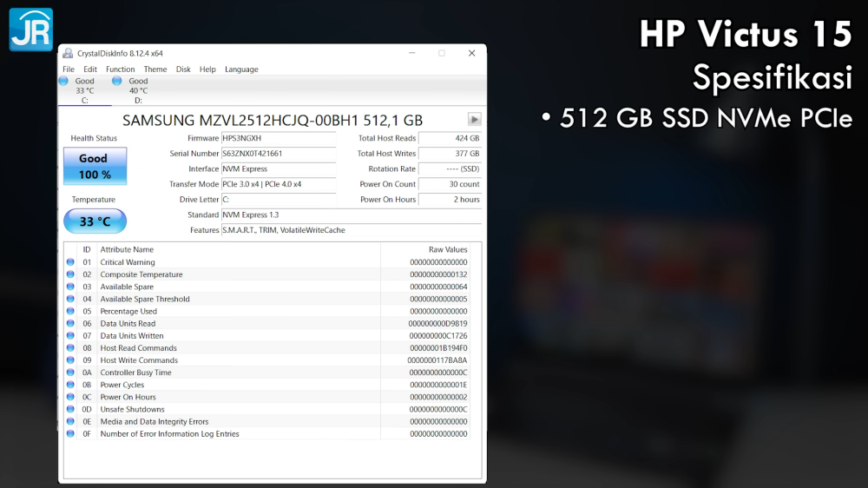The width and height of the screenshot is (868, 488).
Task: Click the CrystalDiskInfo app icon in title bar
Action: (x=68, y=53)
